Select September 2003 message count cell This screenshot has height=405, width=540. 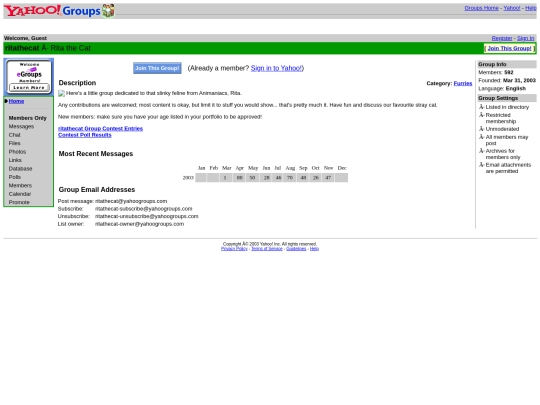tap(303, 178)
